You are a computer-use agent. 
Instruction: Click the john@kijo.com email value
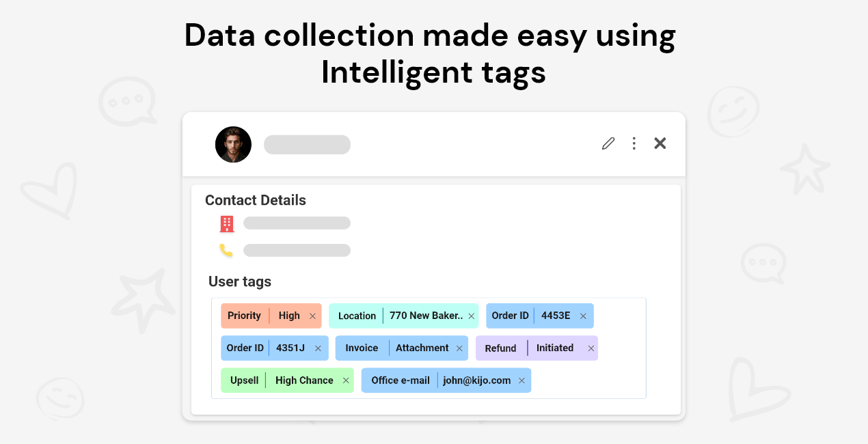[476, 380]
